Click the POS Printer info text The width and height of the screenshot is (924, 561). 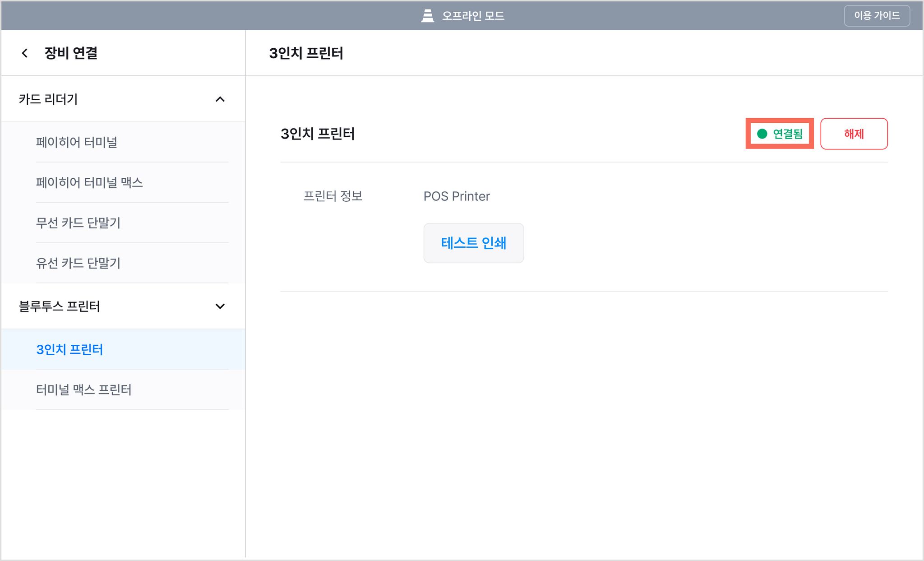point(457,196)
